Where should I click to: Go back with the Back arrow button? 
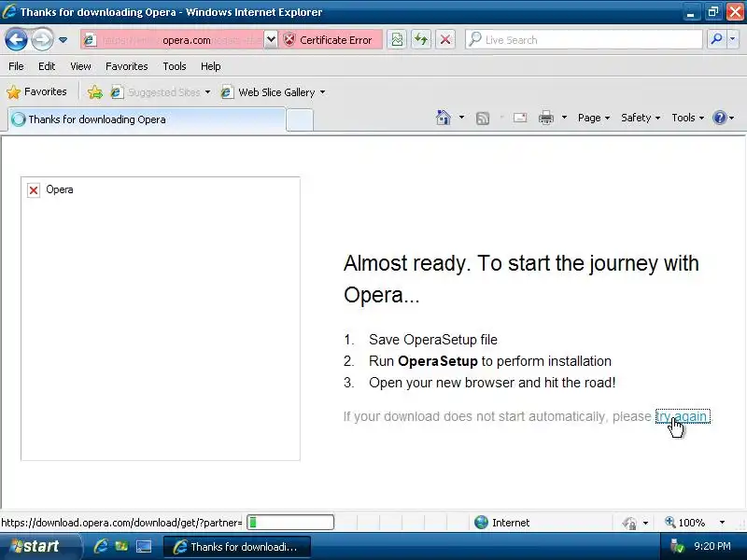click(x=16, y=39)
